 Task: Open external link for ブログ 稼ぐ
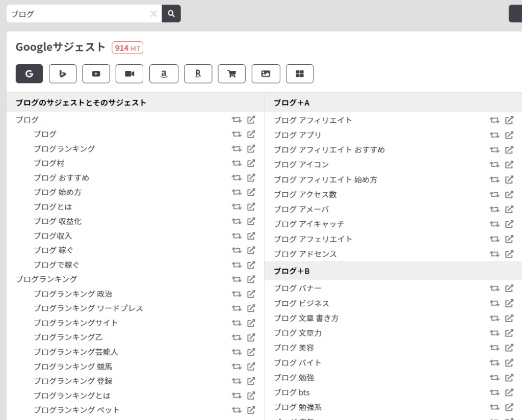251,250
